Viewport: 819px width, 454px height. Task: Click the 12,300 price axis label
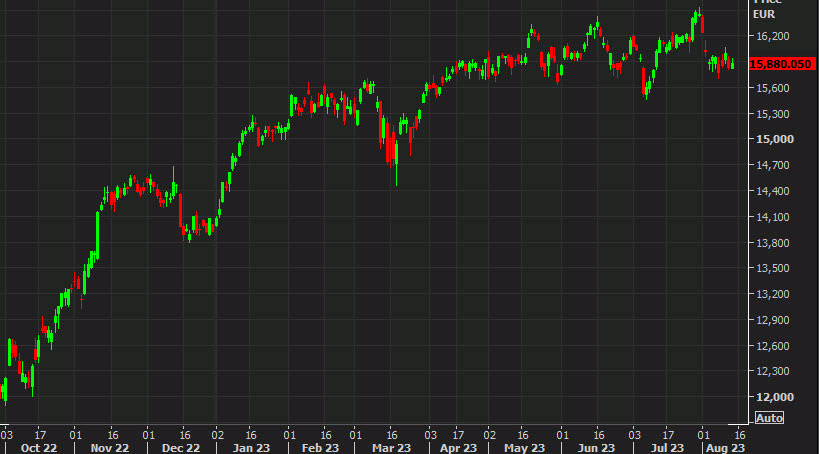[773, 371]
